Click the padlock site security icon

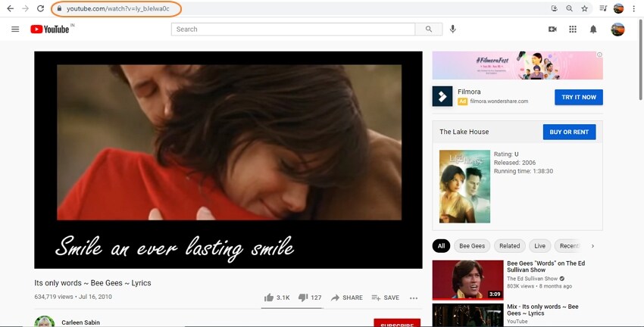coord(59,8)
